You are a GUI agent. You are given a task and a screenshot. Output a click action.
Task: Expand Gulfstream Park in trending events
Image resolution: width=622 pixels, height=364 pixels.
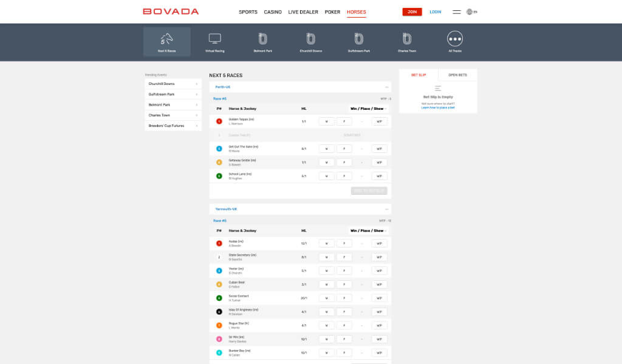pyautogui.click(x=173, y=94)
